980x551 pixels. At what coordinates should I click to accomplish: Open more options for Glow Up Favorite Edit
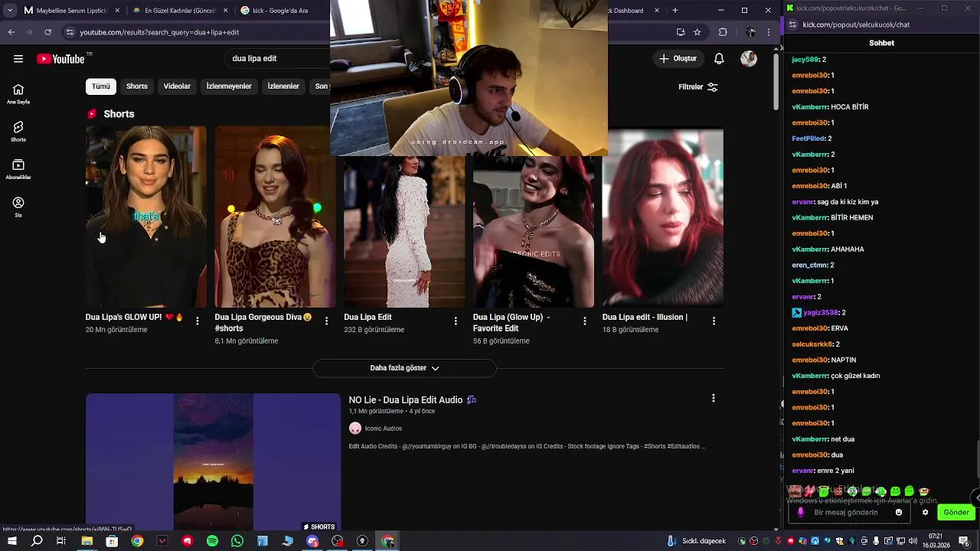585,321
